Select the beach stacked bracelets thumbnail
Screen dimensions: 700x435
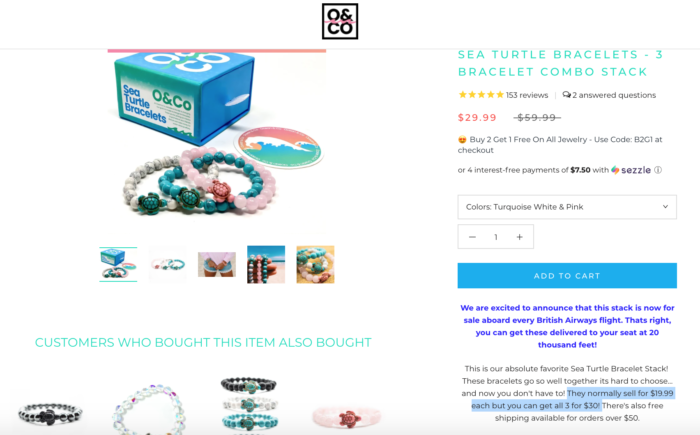(x=266, y=264)
